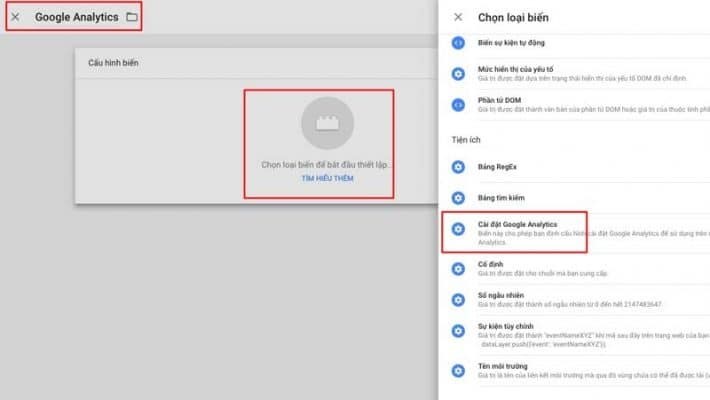This screenshot has width=710, height=400.
Task: Close the Google Analytics variable editor
Action: (15, 17)
